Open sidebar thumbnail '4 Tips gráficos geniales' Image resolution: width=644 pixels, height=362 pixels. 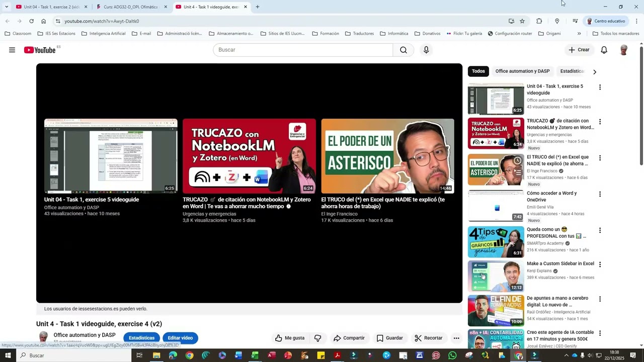496,242
